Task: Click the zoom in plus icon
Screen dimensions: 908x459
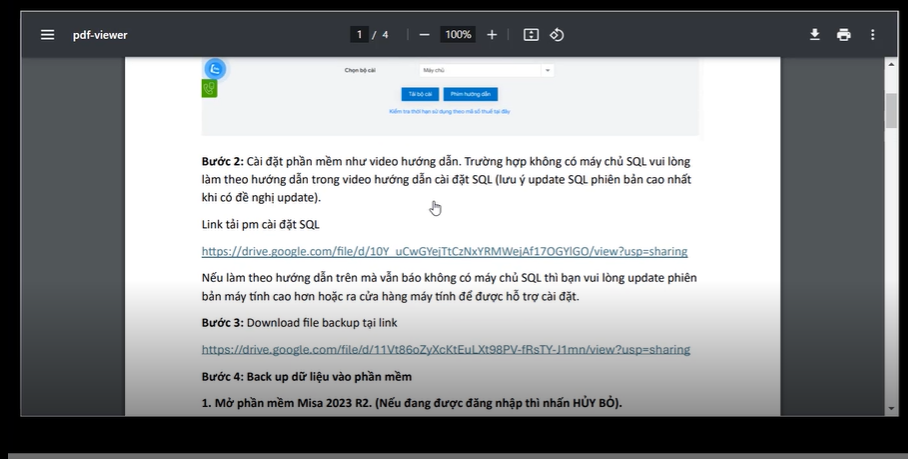Action: (492, 35)
